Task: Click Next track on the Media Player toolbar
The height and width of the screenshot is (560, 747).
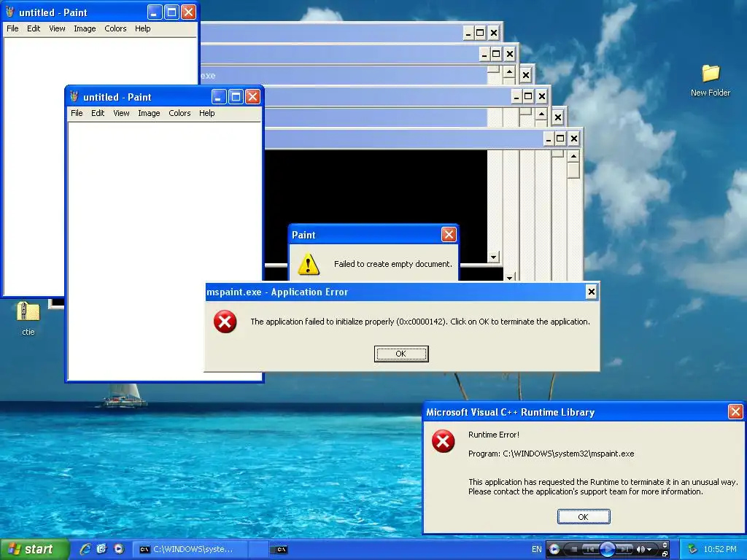Action: 625,549
